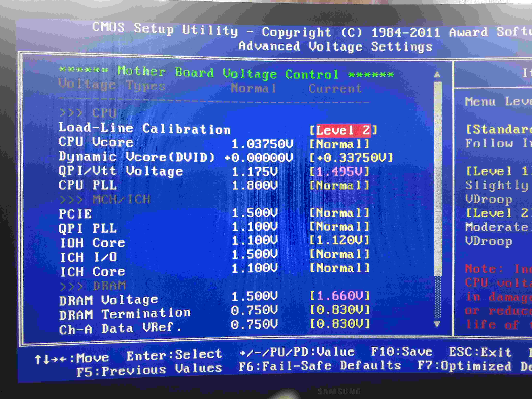The height and width of the screenshot is (399, 532).
Task: Select the ICH I/O menu row
Action: coord(89,257)
